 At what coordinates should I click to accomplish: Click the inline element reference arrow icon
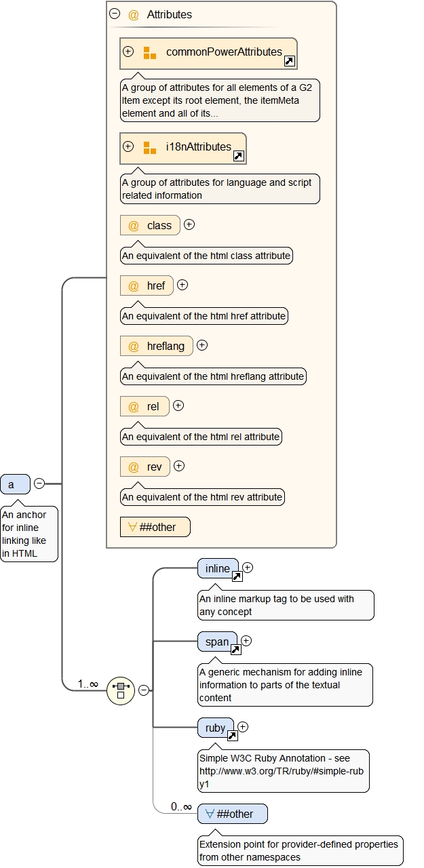pyautogui.click(x=237, y=576)
